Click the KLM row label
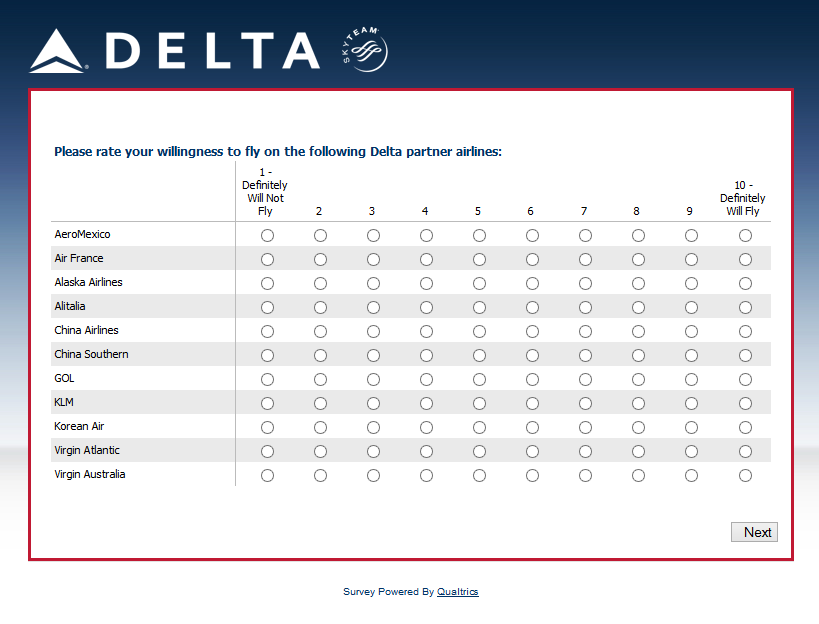The height and width of the screenshot is (624, 819). (64, 402)
